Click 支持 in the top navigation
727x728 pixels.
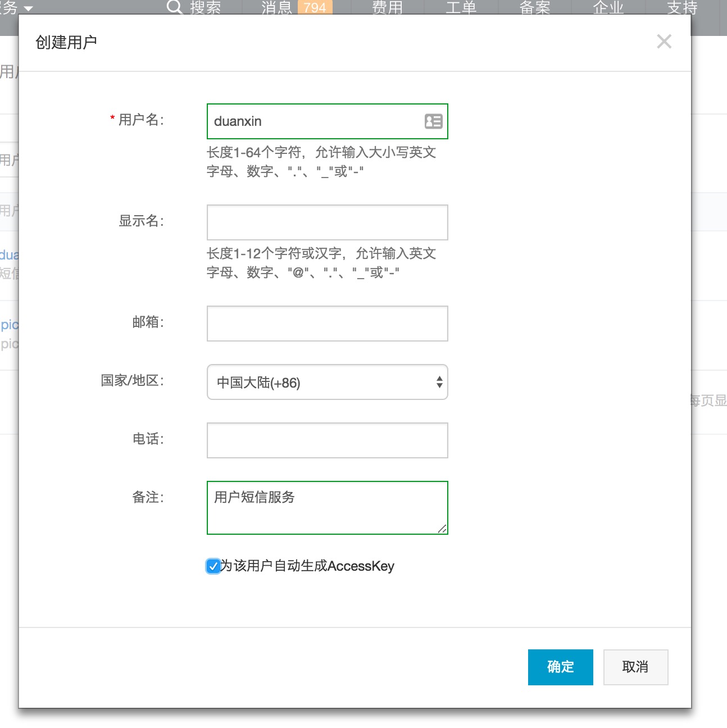[x=681, y=7]
